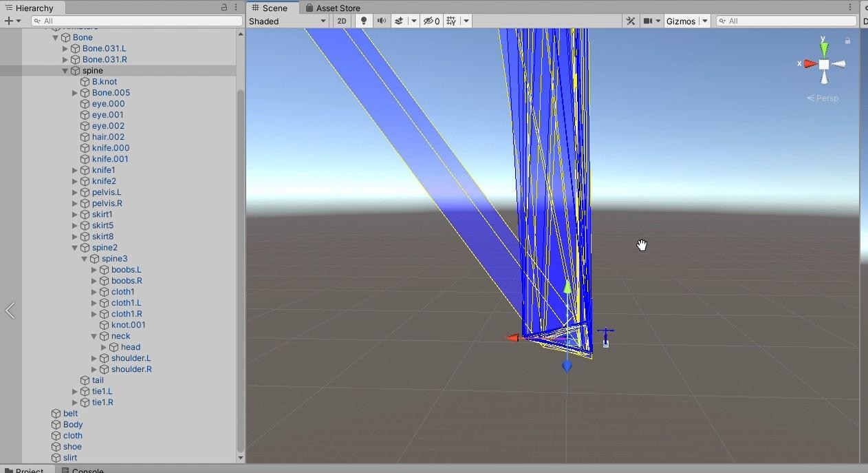The height and width of the screenshot is (473, 868).
Task: Select the head object in the Hierarchy
Action: click(x=129, y=347)
